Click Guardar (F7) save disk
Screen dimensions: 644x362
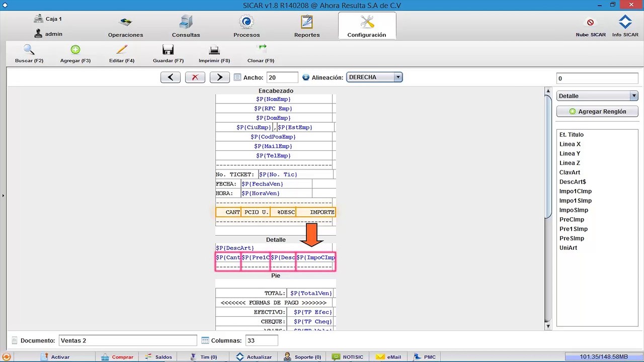pos(168,54)
